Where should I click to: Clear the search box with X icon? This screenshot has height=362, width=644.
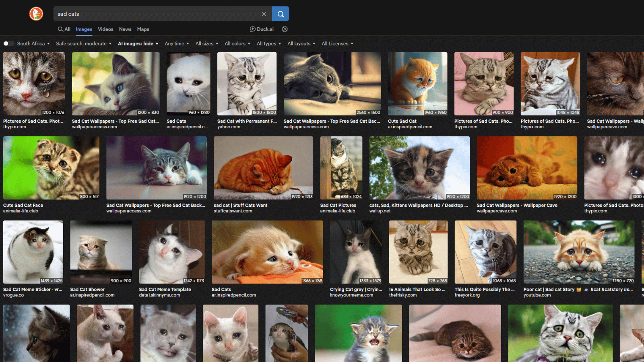pyautogui.click(x=264, y=14)
